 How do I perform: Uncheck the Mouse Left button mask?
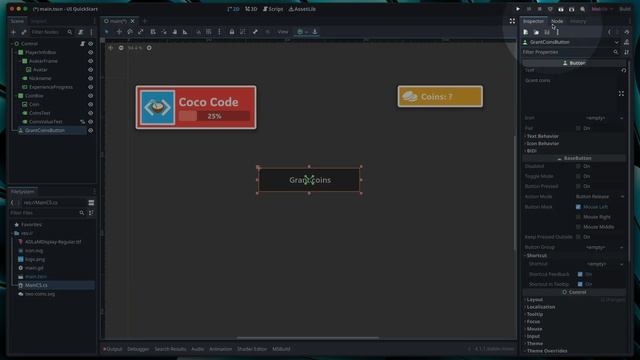(x=578, y=207)
